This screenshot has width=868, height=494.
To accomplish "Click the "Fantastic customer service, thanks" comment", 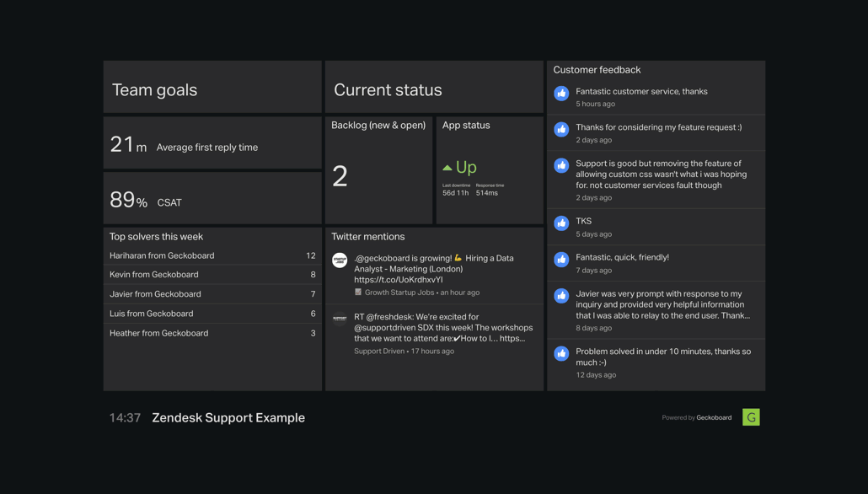I will [641, 91].
